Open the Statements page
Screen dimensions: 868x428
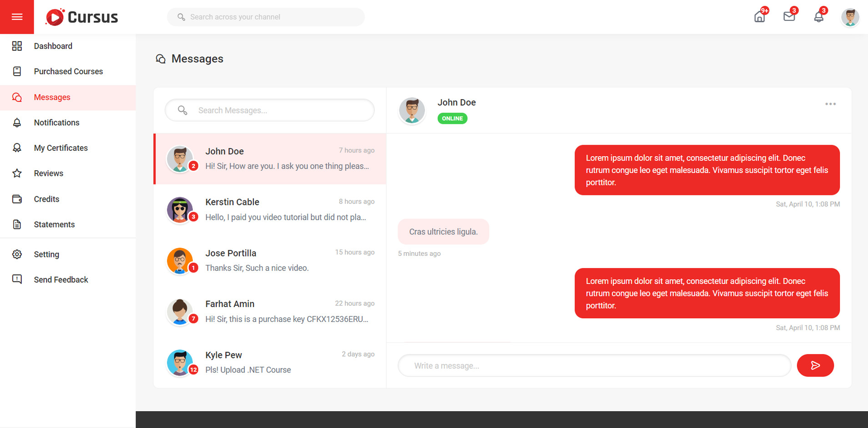click(x=54, y=224)
